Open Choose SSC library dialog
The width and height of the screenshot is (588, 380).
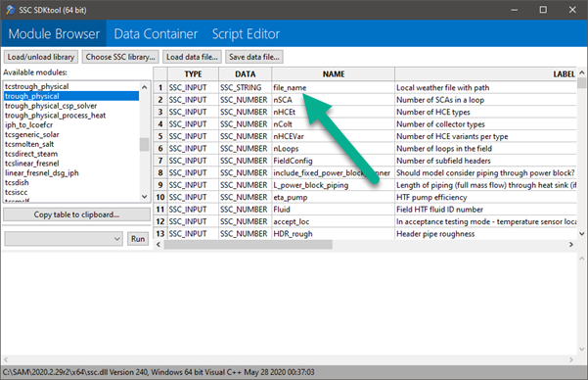(120, 57)
